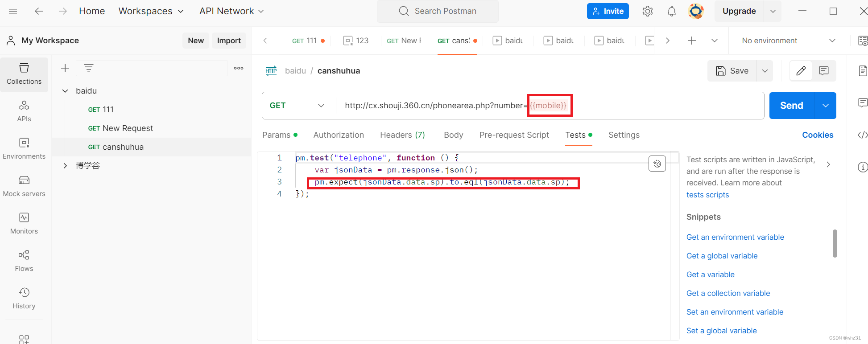Click the Send button
Screen dimensions: 868x344
tap(792, 106)
